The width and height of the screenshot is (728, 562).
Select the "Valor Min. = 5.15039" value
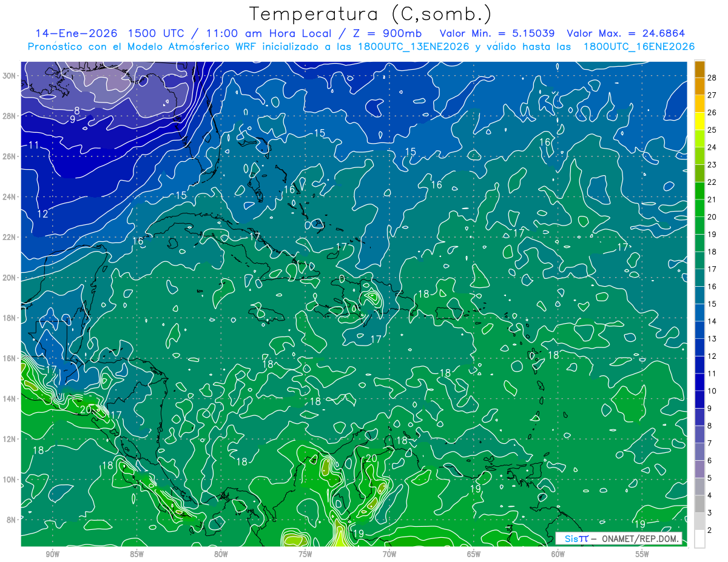coord(496,33)
